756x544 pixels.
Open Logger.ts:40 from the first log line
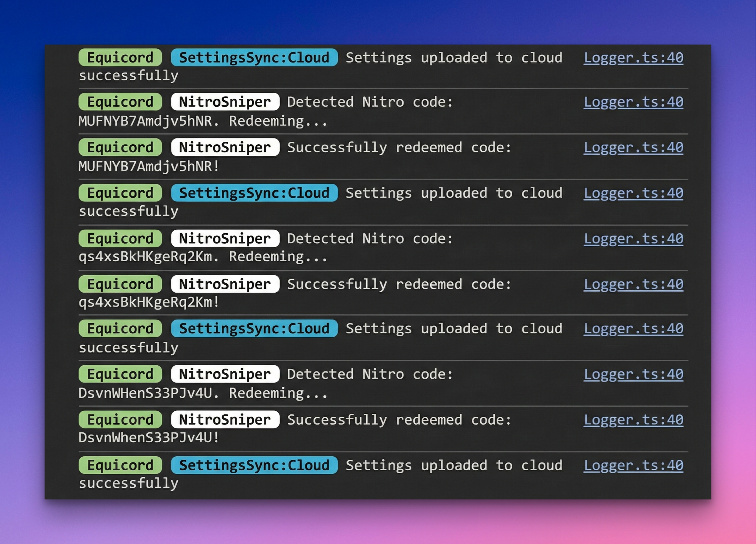(x=633, y=57)
